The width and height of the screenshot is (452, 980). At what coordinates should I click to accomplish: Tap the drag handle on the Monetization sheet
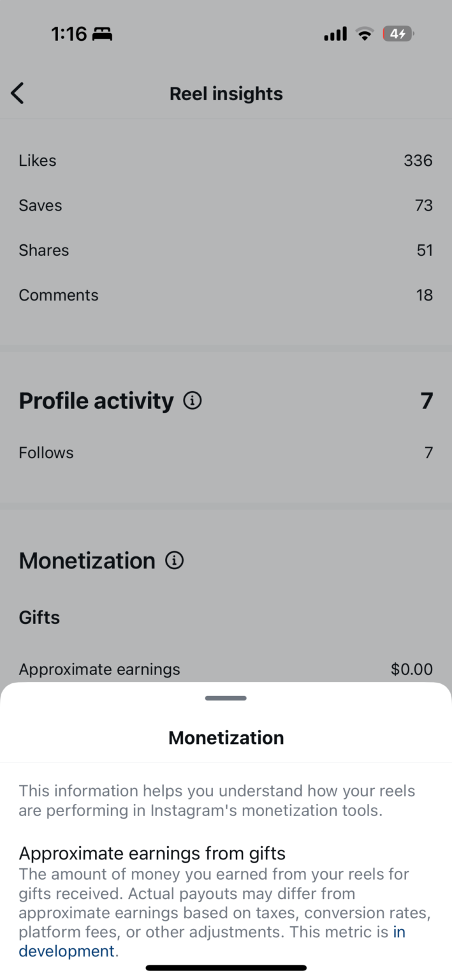(226, 698)
